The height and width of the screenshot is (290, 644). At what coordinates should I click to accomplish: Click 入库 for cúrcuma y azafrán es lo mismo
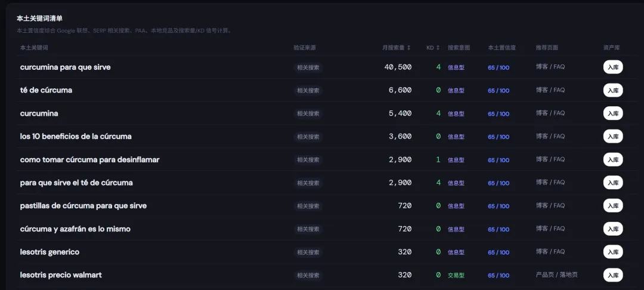(x=613, y=229)
